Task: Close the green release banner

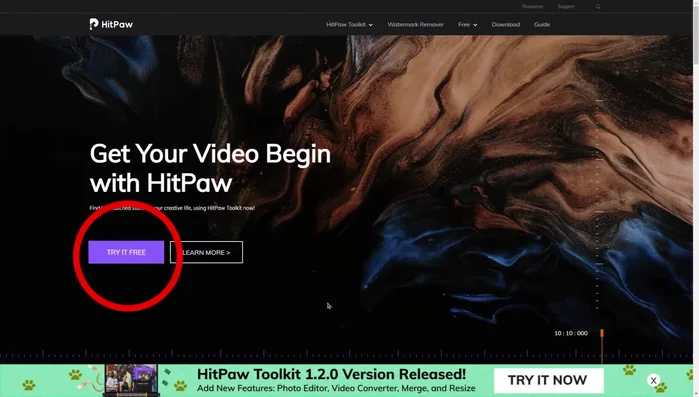Action: tap(653, 381)
